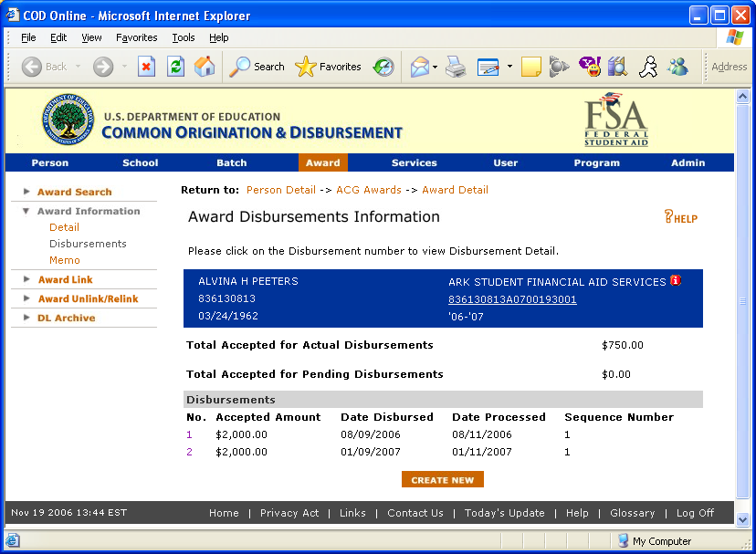Image resolution: width=756 pixels, height=554 pixels.
Task: Expand the DL Archive sidebar section
Action: coord(26,318)
